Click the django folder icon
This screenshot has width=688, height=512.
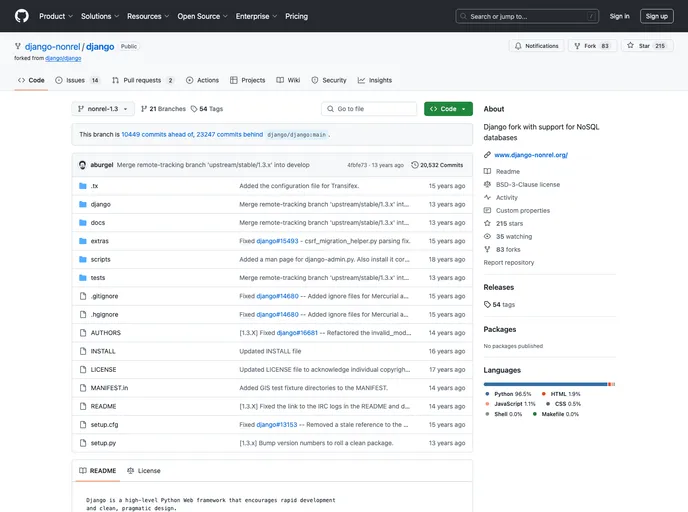coord(82,204)
